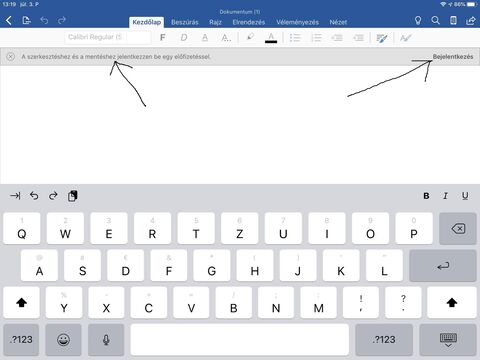The width and height of the screenshot is (480, 360).
Task: Tap the Z key on the top row
Action: (x=240, y=229)
